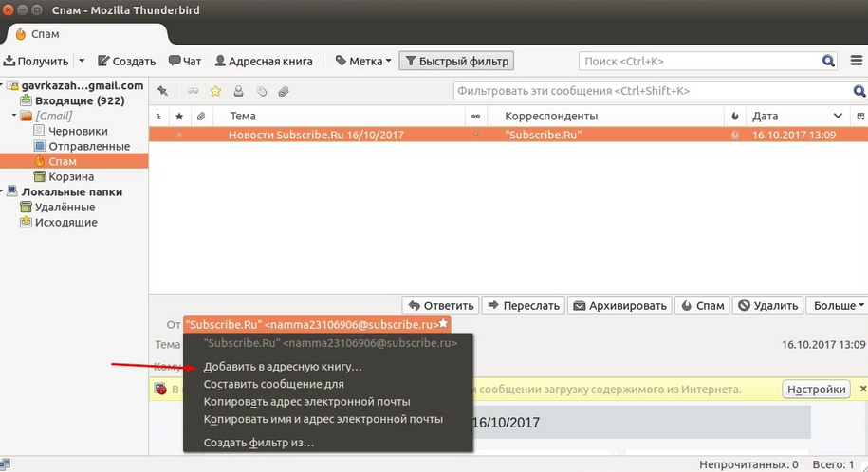
Task: Toggle the contacts quick filter icon
Action: tap(239, 91)
